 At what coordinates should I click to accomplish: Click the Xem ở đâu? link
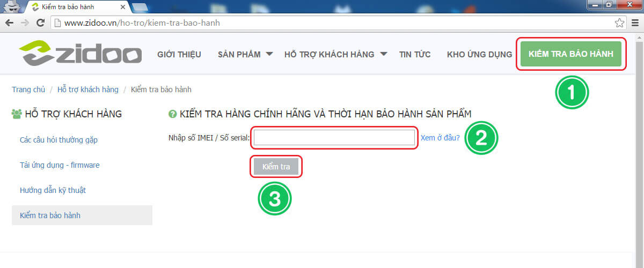coord(440,138)
